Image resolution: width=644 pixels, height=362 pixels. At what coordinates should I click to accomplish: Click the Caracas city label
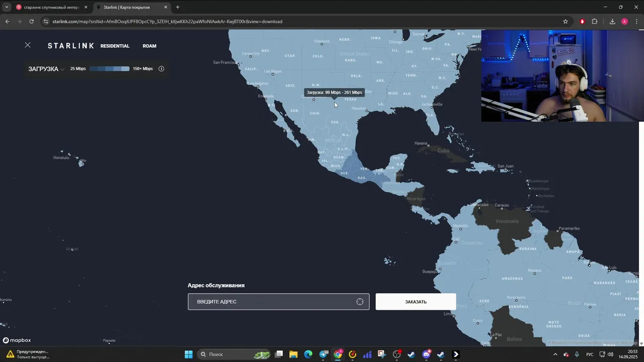pyautogui.click(x=502, y=205)
